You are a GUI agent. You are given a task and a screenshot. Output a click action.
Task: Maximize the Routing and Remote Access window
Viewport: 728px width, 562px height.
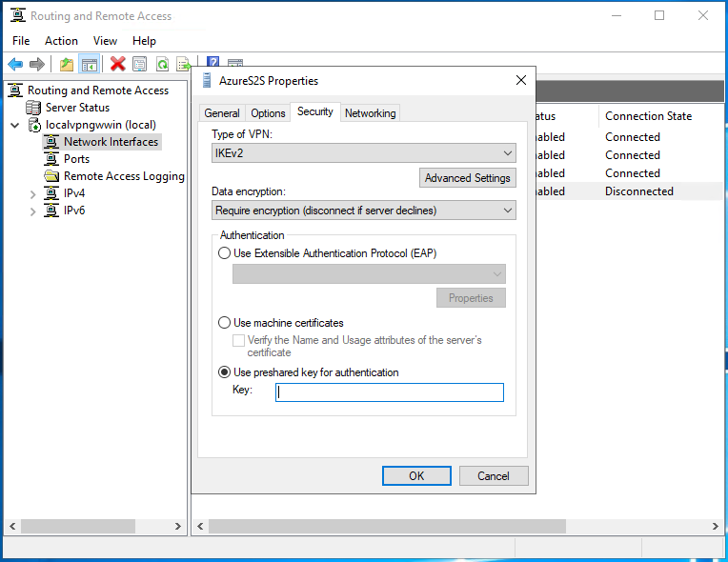pos(659,16)
